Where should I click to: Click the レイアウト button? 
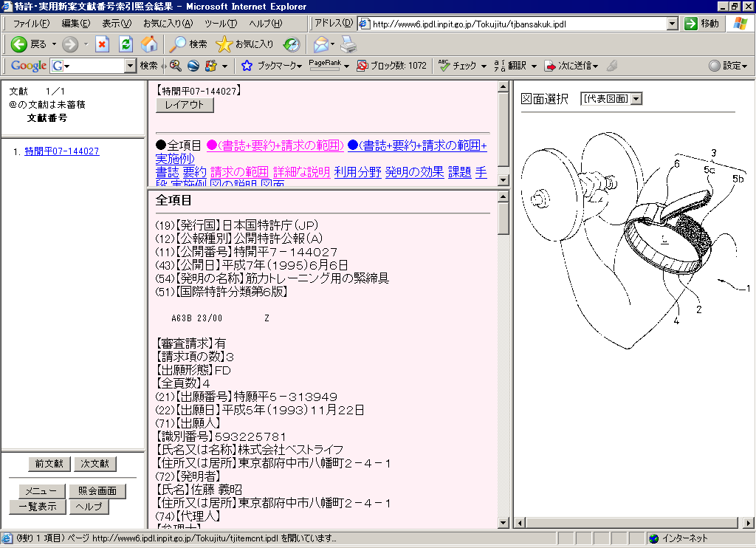pyautogui.click(x=185, y=105)
